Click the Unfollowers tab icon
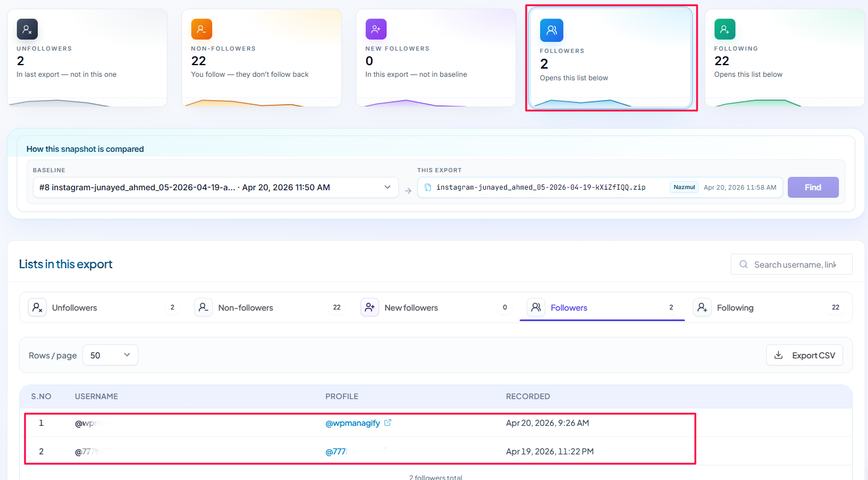868x480 pixels. [37, 307]
